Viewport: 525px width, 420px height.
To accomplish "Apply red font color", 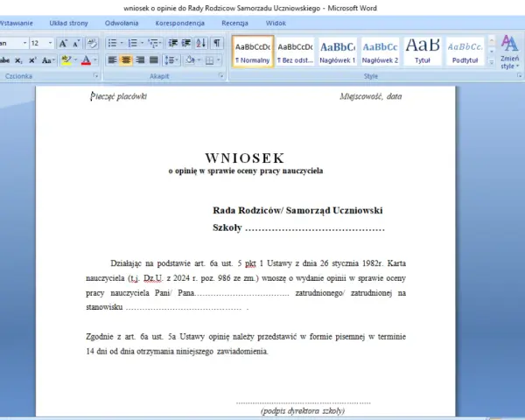I will pyautogui.click(x=86, y=60).
